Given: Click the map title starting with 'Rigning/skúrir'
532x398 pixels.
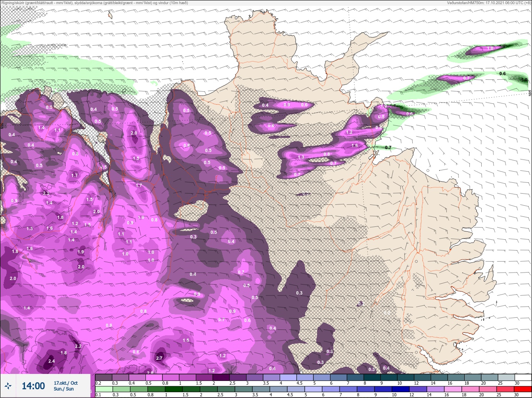Looking at the screenshot, I should click(94, 3).
